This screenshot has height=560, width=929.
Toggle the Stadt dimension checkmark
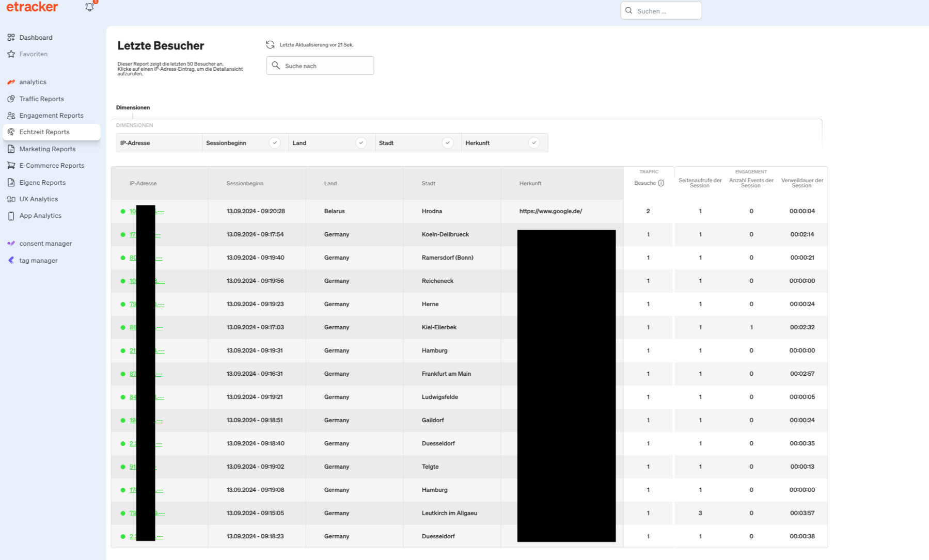point(448,143)
